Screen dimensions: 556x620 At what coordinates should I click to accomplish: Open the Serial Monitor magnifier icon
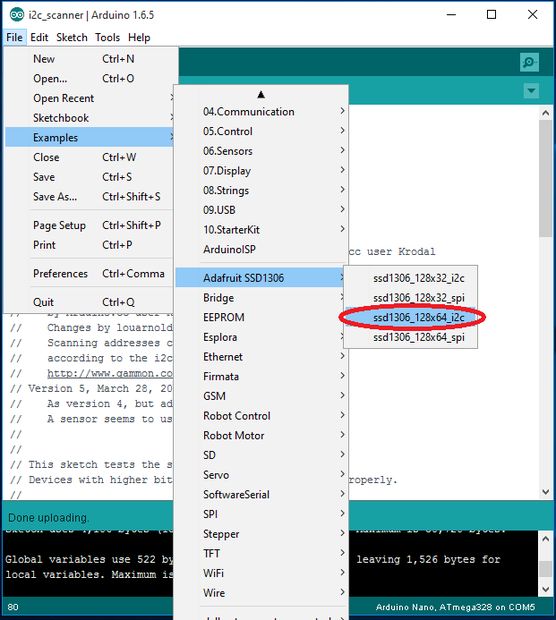[x=529, y=62]
